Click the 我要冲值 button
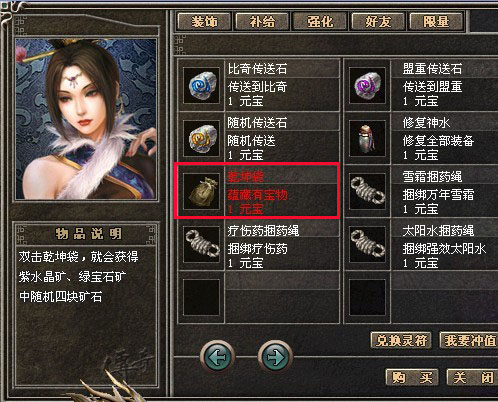Viewport: 498px width, 402px height. coord(469,340)
